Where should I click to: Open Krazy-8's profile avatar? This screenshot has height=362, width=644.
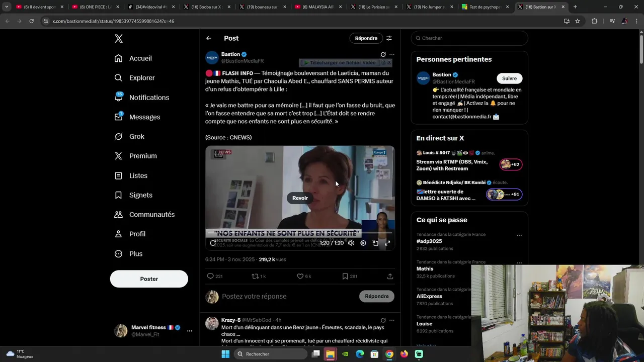212,323
